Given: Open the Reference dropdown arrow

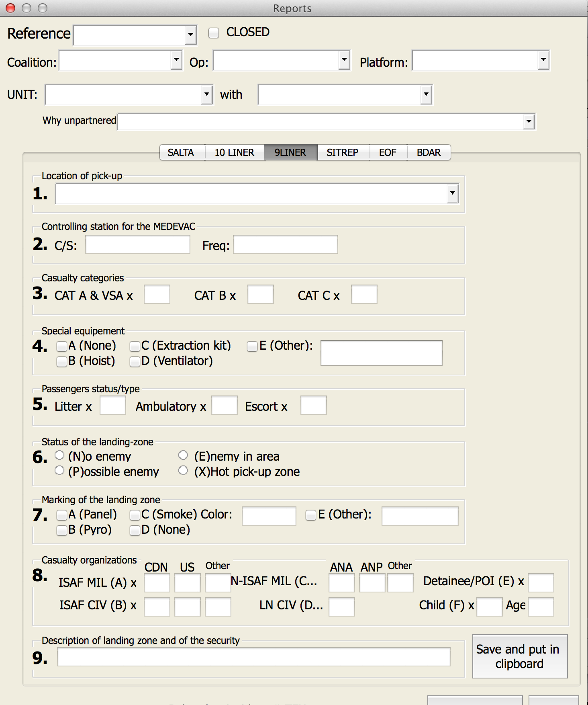Looking at the screenshot, I should [x=191, y=35].
